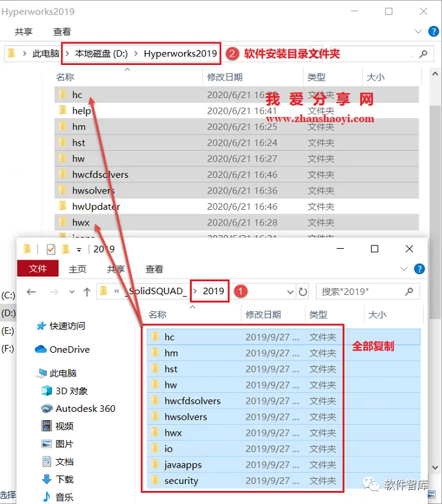The image size is (442, 504).
Task: Open 音乐 in navigation pane
Action: [x=58, y=497]
